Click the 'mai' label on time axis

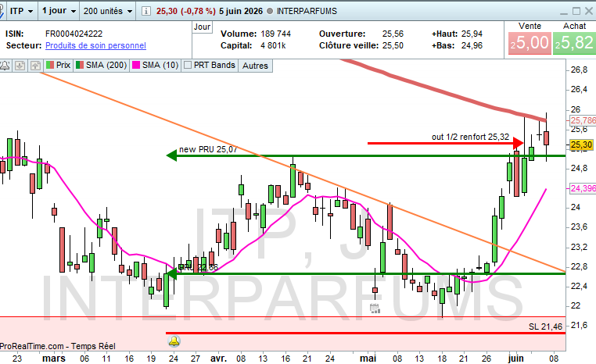pos(368,359)
